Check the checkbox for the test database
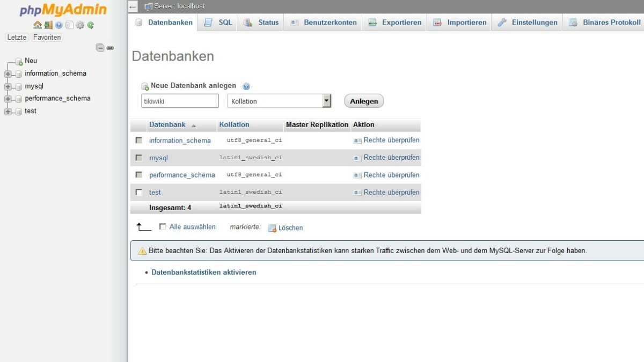 pyautogui.click(x=139, y=192)
